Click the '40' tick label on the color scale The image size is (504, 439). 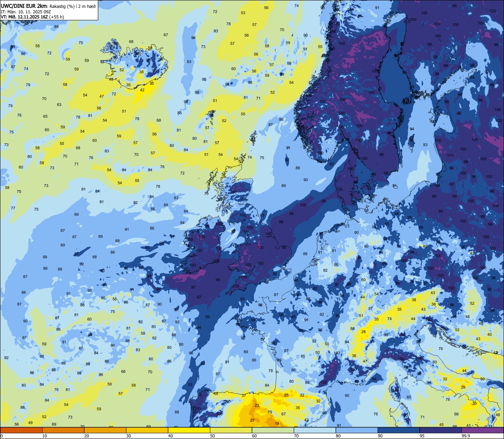coord(170,436)
